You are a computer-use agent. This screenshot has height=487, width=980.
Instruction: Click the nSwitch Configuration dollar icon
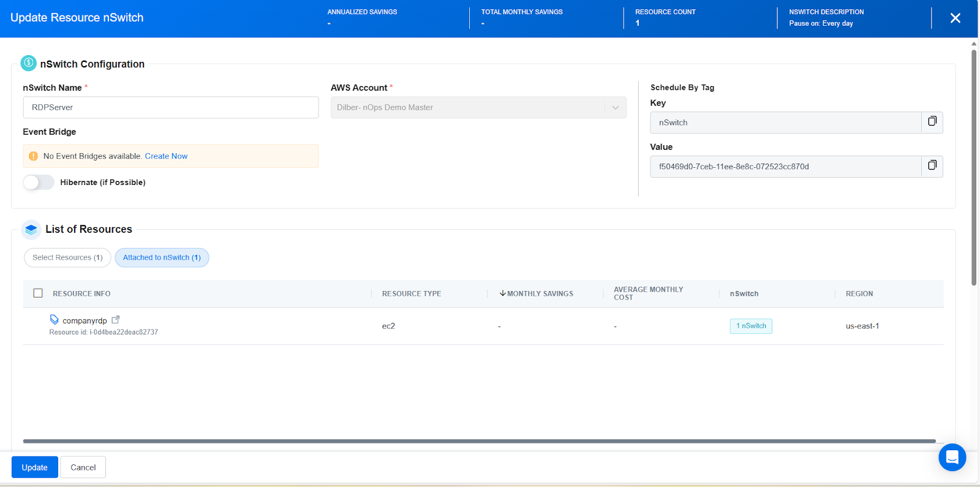29,63
